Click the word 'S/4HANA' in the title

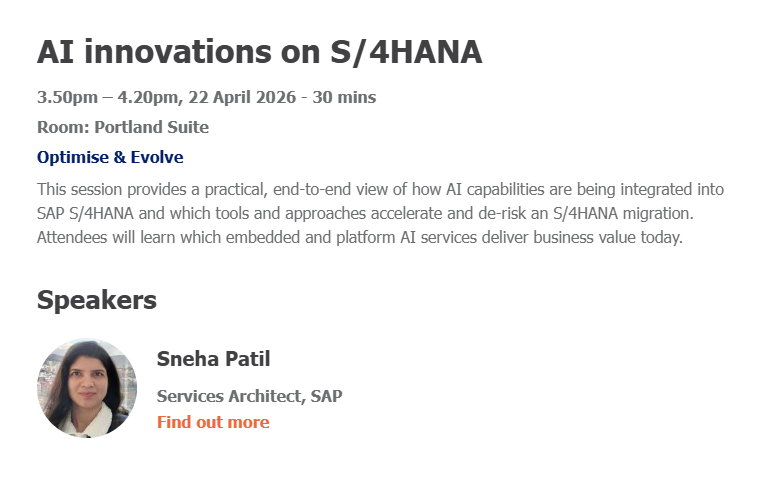[405, 52]
